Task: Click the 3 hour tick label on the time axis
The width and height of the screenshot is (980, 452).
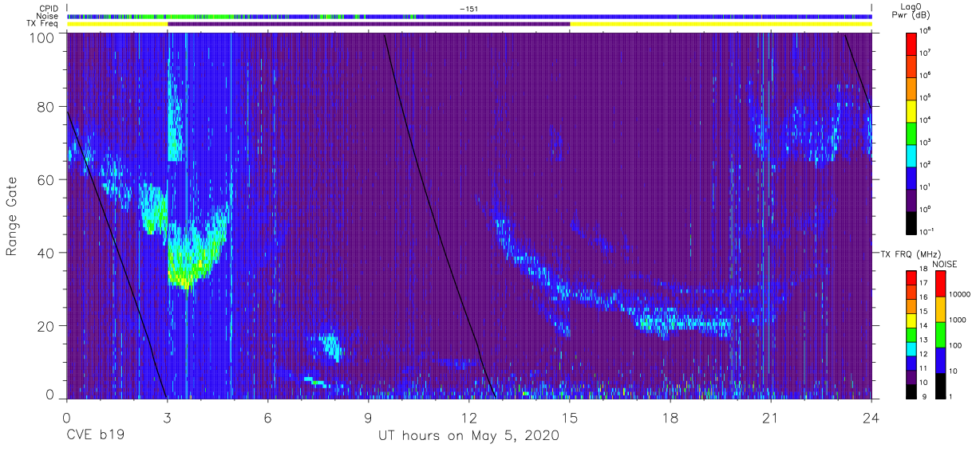Action: [167, 416]
